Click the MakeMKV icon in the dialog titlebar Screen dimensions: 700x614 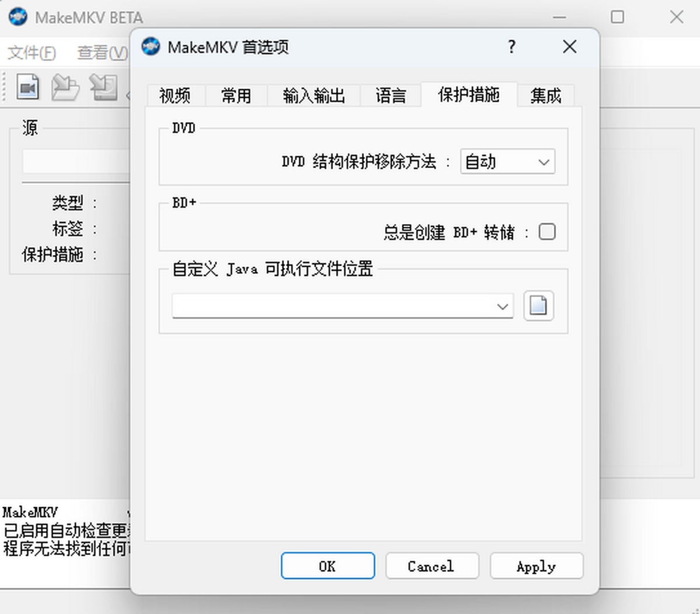tap(150, 46)
